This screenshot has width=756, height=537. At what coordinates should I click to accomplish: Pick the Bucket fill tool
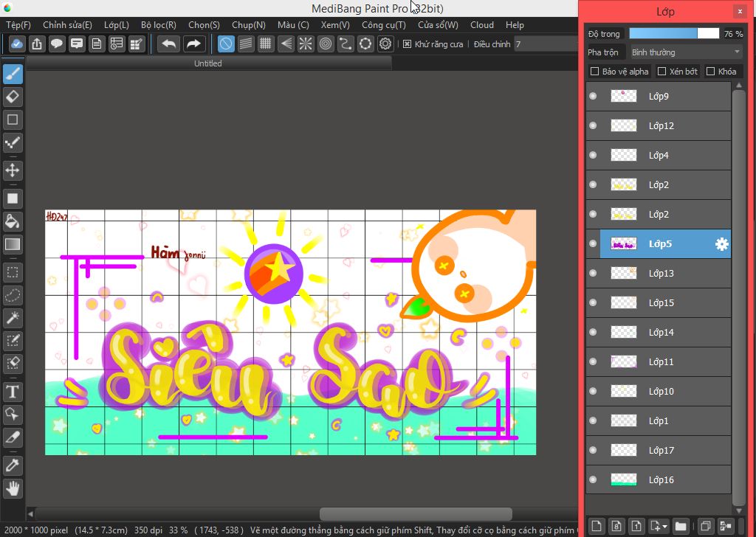[x=13, y=221]
